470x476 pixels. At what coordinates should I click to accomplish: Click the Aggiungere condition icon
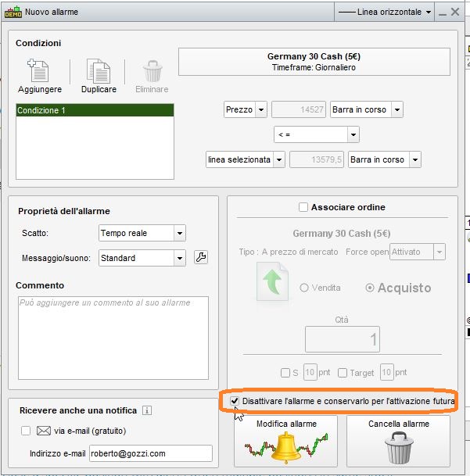pos(38,70)
